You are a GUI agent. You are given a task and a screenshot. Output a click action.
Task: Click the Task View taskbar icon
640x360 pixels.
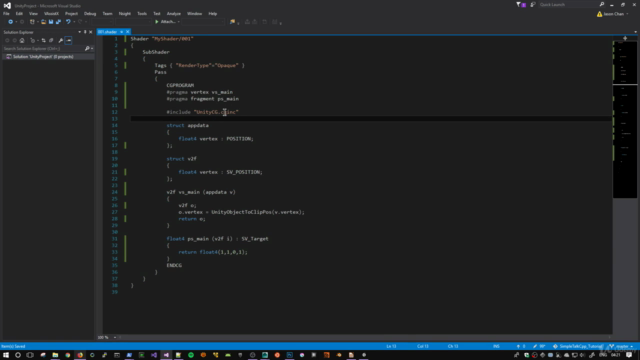[x=30, y=355]
